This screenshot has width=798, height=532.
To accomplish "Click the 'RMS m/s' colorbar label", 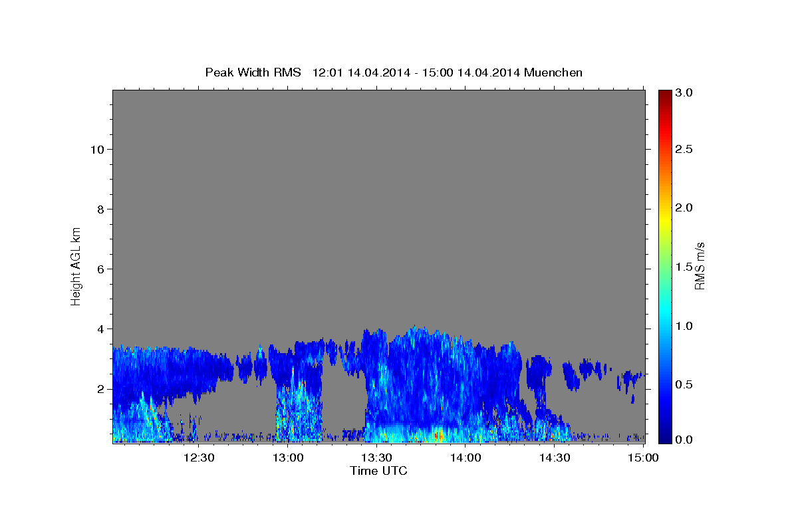I will (699, 266).
